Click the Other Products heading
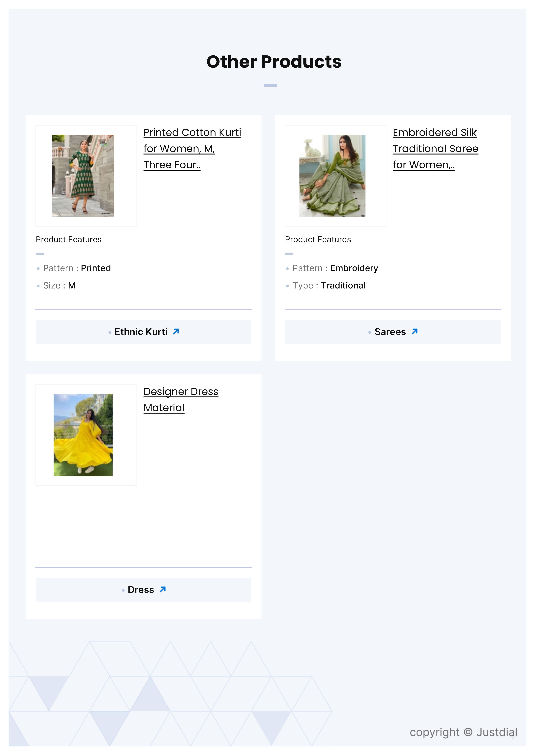Image resolution: width=535 pixels, height=756 pixels. [274, 62]
